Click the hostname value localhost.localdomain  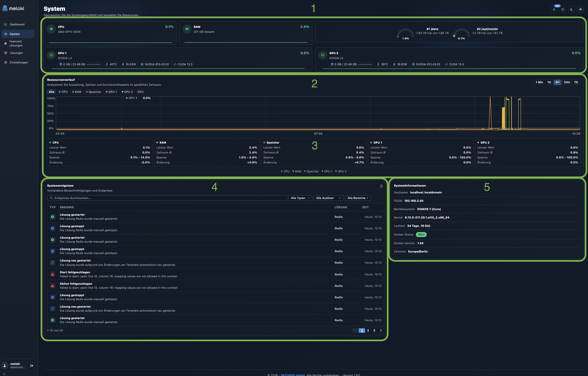pyautogui.click(x=426, y=192)
